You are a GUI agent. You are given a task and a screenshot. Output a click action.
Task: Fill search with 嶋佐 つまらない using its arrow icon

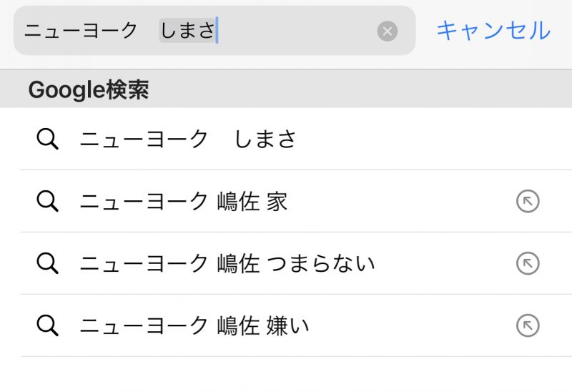[x=528, y=263]
